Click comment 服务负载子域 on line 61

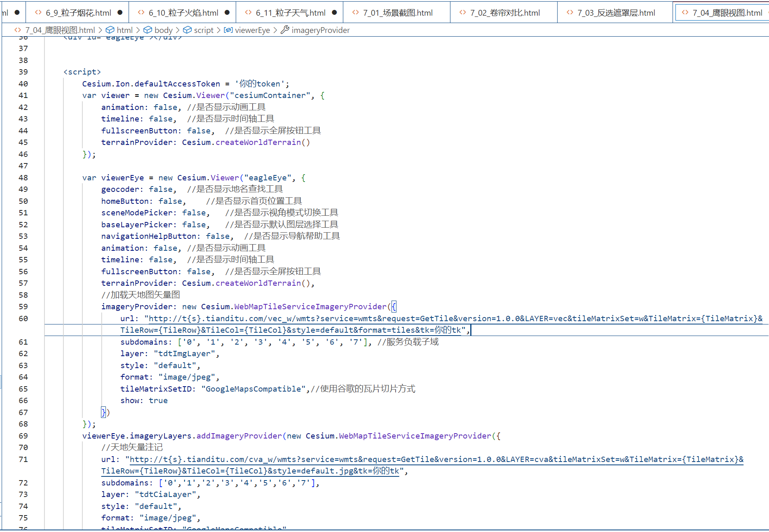pos(408,342)
